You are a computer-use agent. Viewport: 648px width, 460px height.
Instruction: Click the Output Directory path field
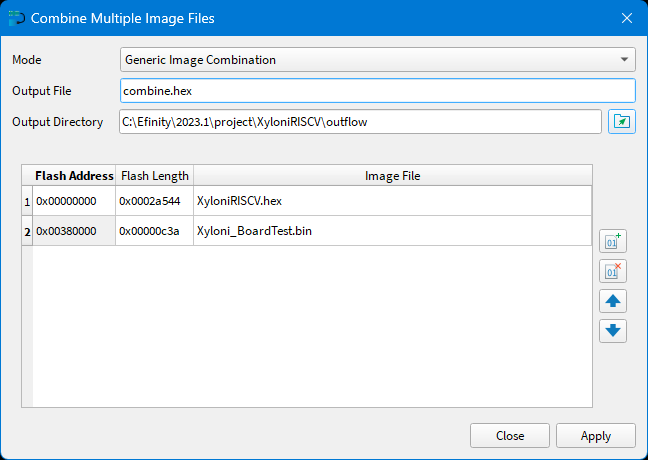click(360, 122)
